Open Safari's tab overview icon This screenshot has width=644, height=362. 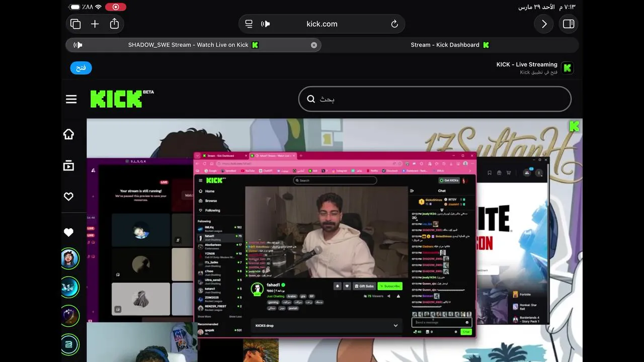coord(75,24)
